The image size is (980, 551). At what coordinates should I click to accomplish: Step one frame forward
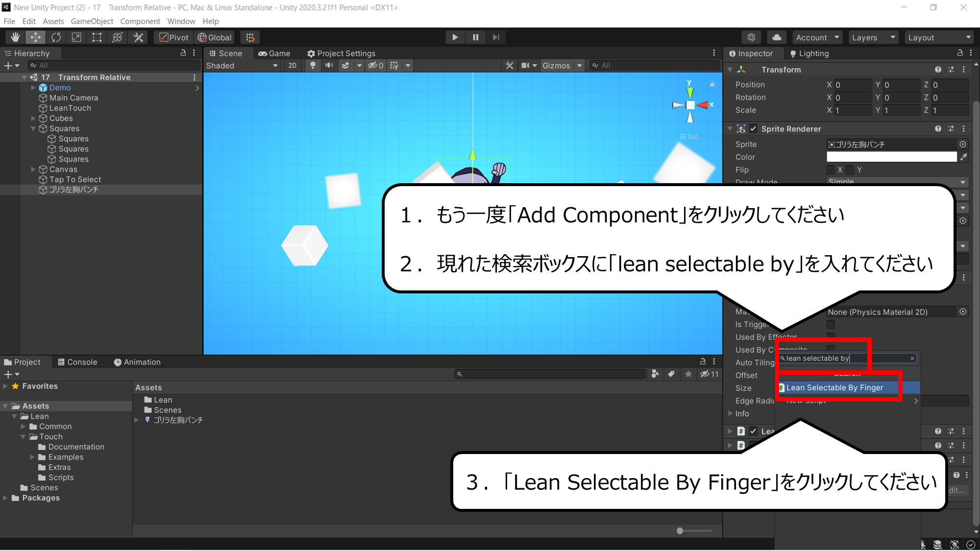(x=496, y=37)
